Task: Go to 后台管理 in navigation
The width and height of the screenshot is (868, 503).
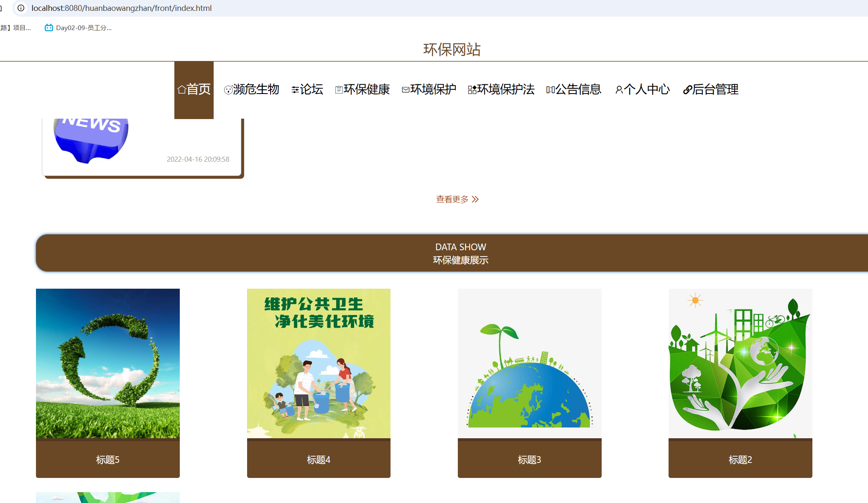Action: click(x=715, y=89)
